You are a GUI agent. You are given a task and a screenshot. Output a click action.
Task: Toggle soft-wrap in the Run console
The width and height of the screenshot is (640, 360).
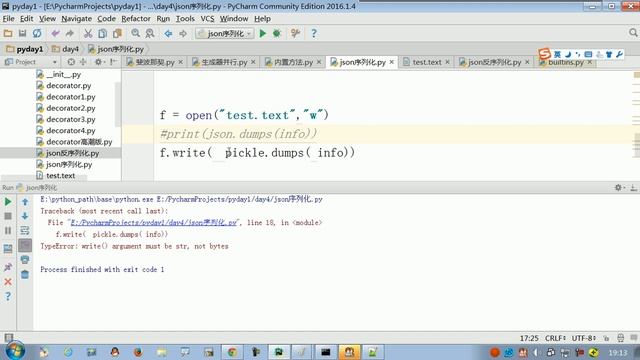[25, 231]
